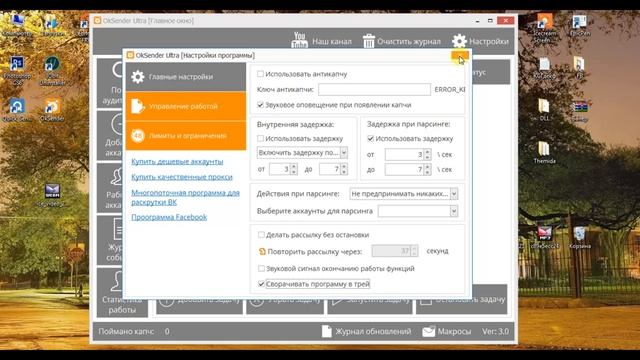Uncheck 'Сворачивать программу в трей'

(x=261, y=284)
